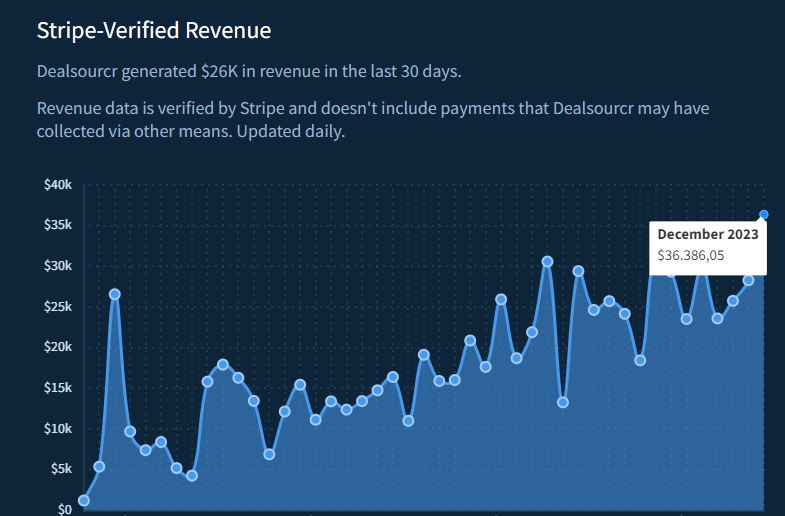Image resolution: width=785 pixels, height=516 pixels.
Task: Click the lowest early trough point near $4k
Action: click(x=192, y=475)
